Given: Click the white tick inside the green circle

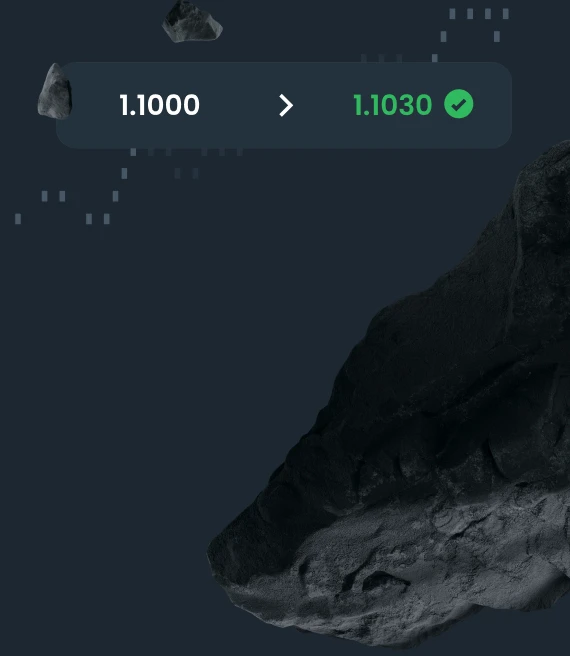Looking at the screenshot, I should pyautogui.click(x=459, y=104).
